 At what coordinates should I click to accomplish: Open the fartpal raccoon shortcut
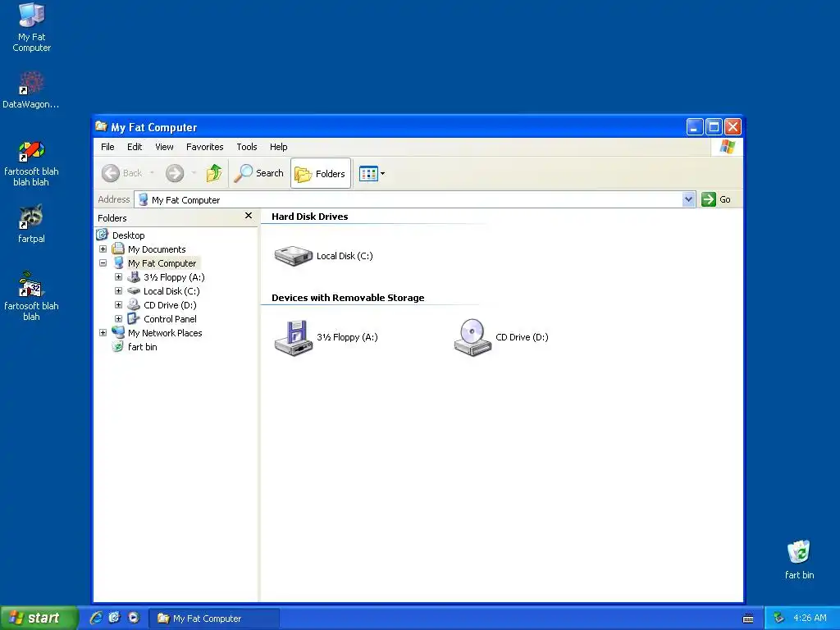pyautogui.click(x=31, y=224)
